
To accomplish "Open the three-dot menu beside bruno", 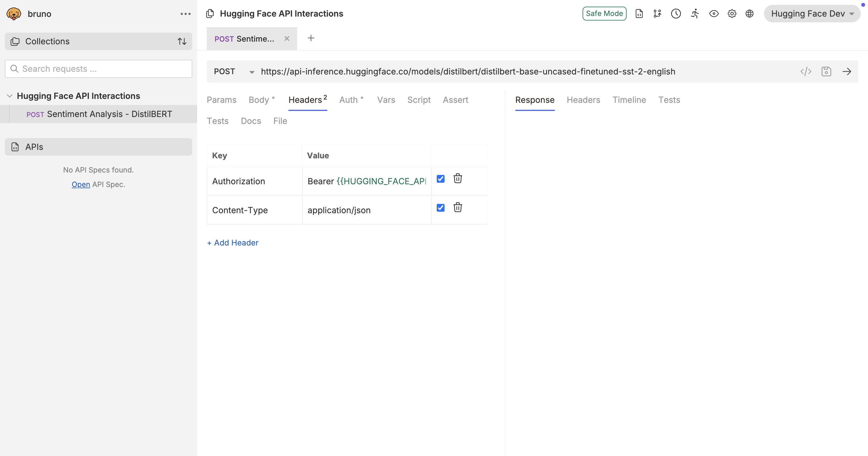I will (185, 14).
